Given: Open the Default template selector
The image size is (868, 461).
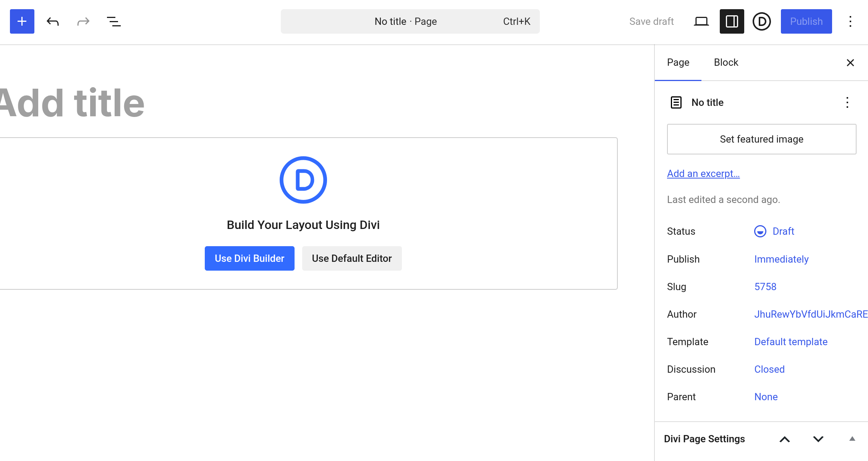Looking at the screenshot, I should pos(791,342).
